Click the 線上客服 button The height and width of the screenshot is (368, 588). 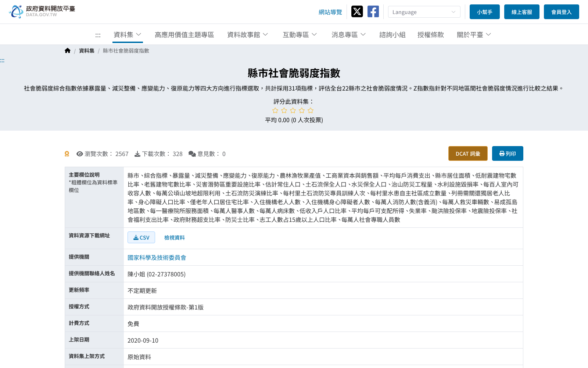[522, 12]
